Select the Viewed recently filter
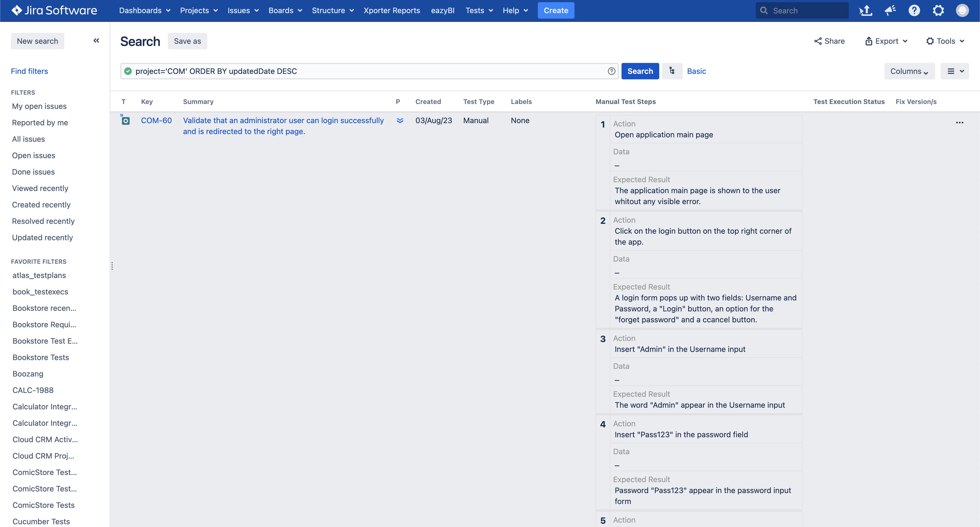980x527 pixels. tap(40, 188)
